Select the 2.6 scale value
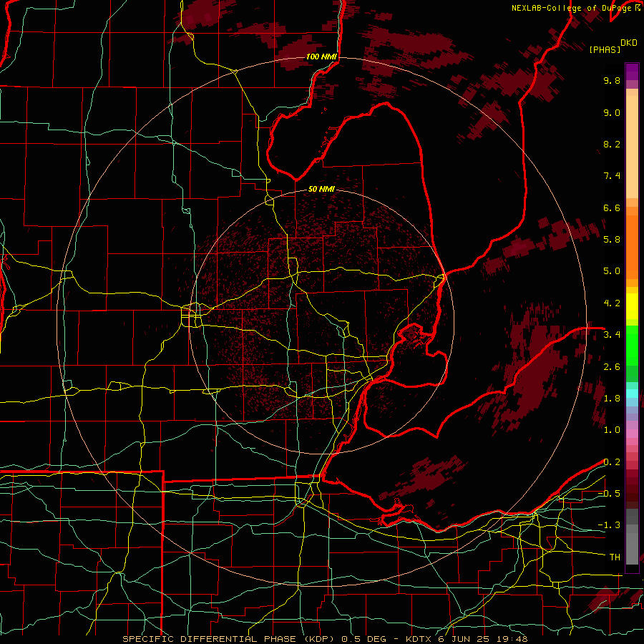 pos(612,367)
